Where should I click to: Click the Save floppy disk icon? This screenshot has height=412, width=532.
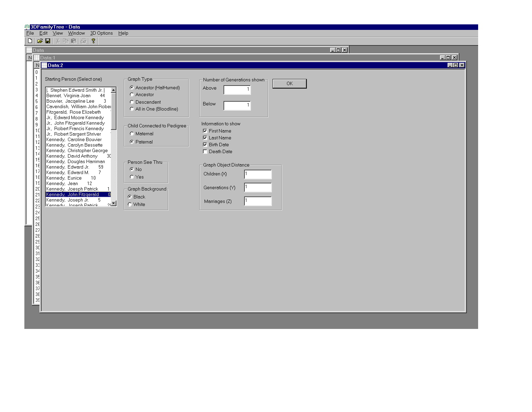48,41
